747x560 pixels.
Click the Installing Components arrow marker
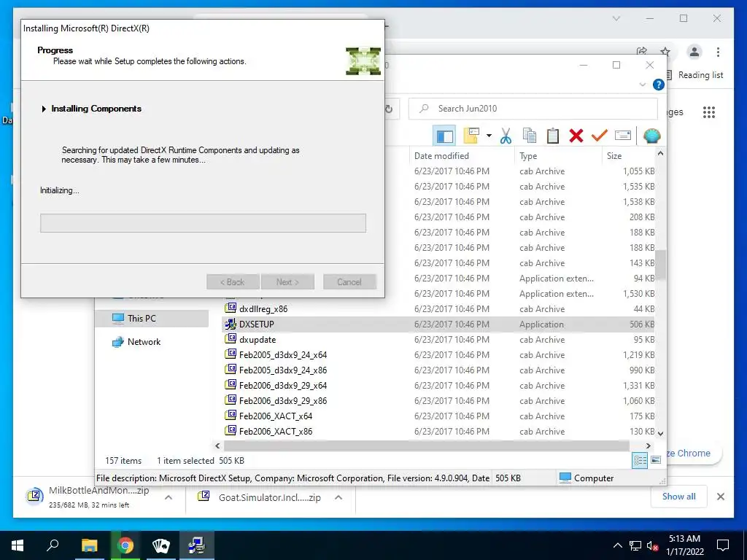[x=44, y=109]
